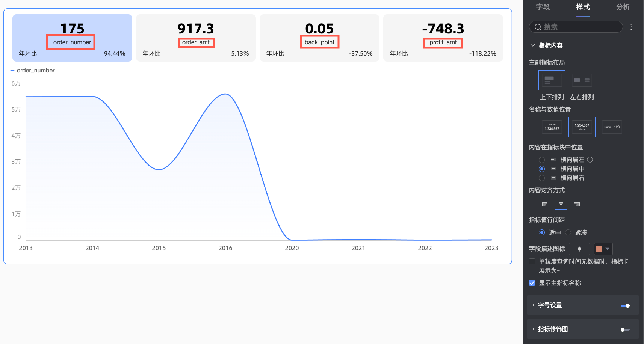Set content alignment to left
The image size is (644, 344).
[545, 204]
